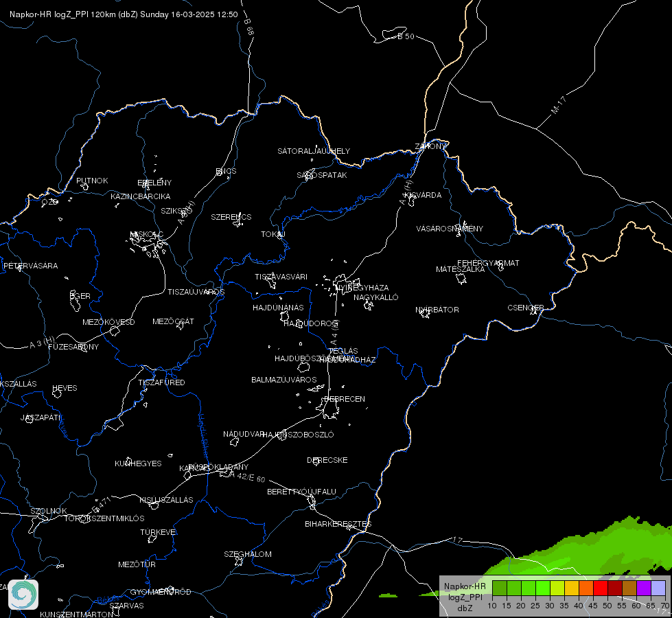
Task: Select the SZARVAS label
Action: [x=126, y=606]
